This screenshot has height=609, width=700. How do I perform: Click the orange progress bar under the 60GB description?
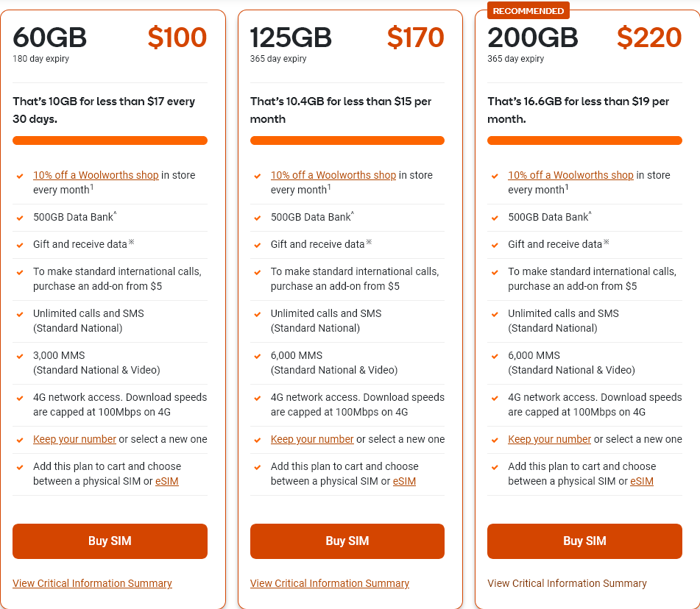(110, 140)
